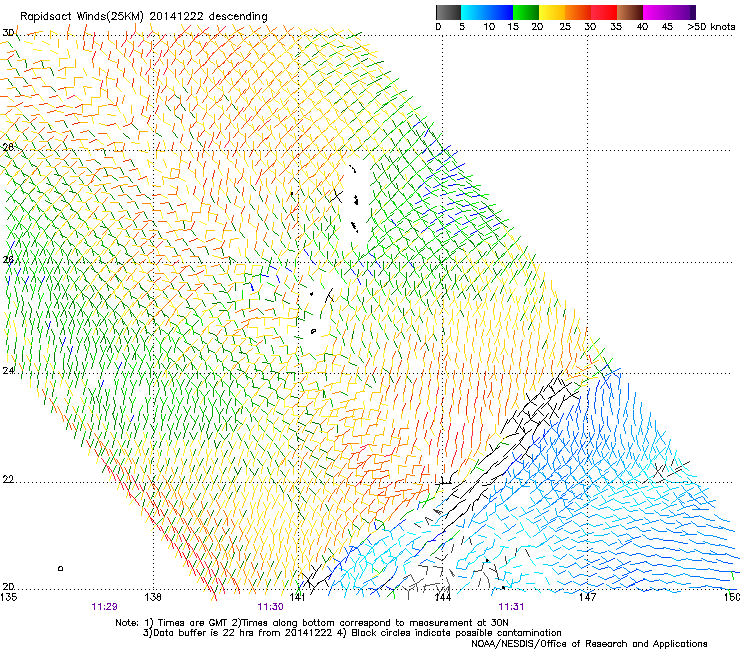
Task: Click the purple time label '11:31'
Action: 511,607
